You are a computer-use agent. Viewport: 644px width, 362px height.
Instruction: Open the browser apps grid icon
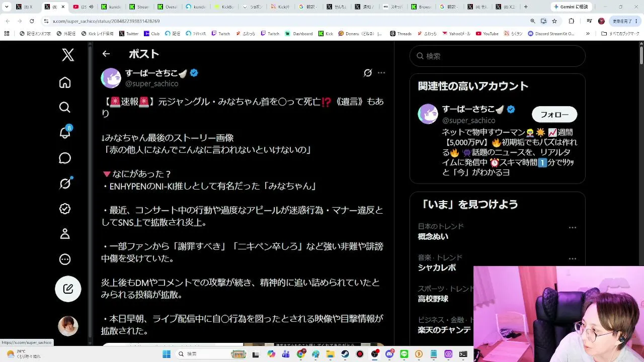[7, 34]
